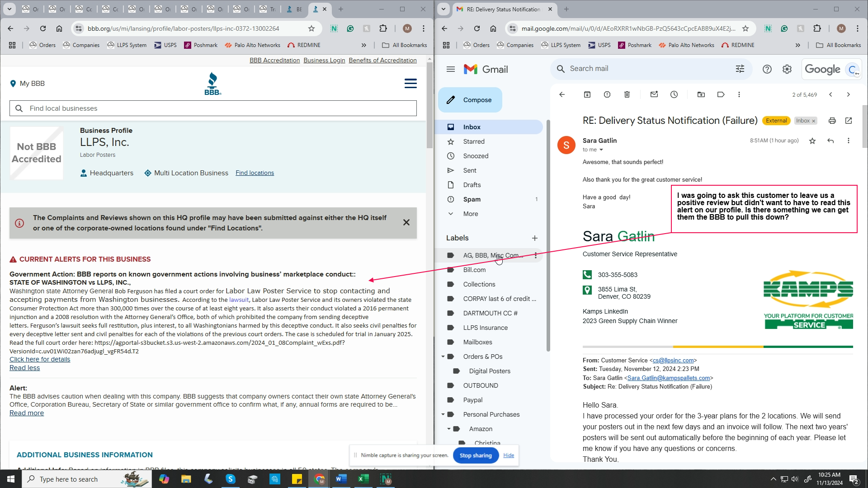Expand 'to me' recipient details

pyautogui.click(x=601, y=150)
